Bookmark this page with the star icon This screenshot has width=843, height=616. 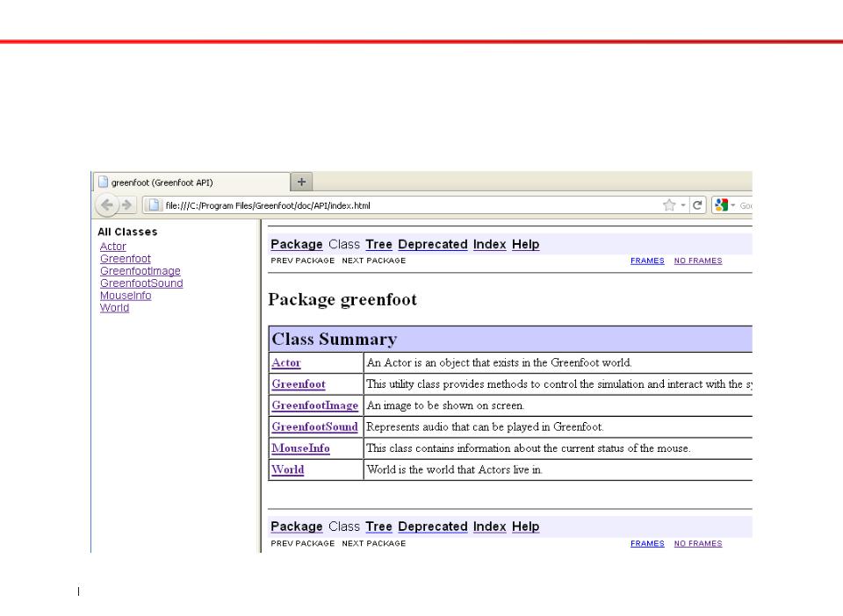[x=669, y=205]
